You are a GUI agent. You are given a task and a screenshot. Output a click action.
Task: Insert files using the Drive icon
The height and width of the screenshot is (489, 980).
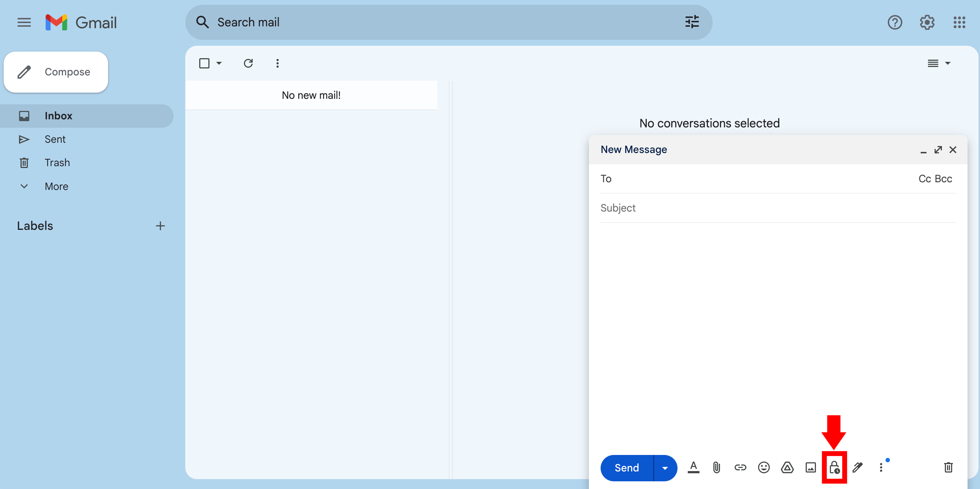click(x=787, y=467)
